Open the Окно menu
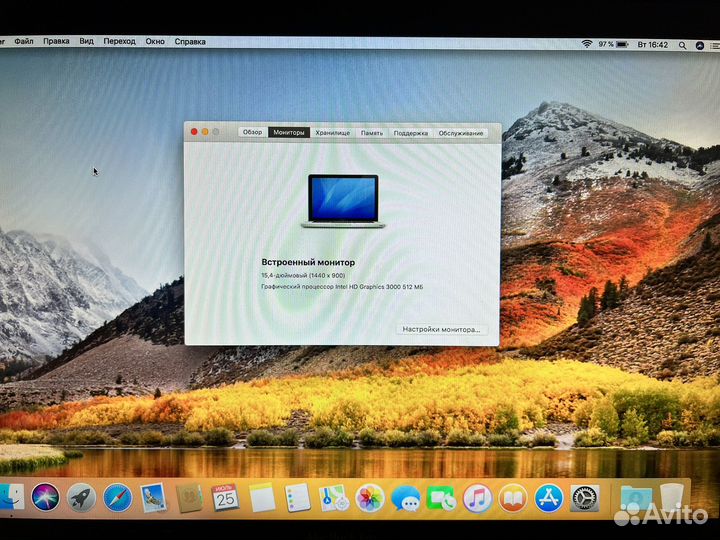720x540 pixels. 155,41
